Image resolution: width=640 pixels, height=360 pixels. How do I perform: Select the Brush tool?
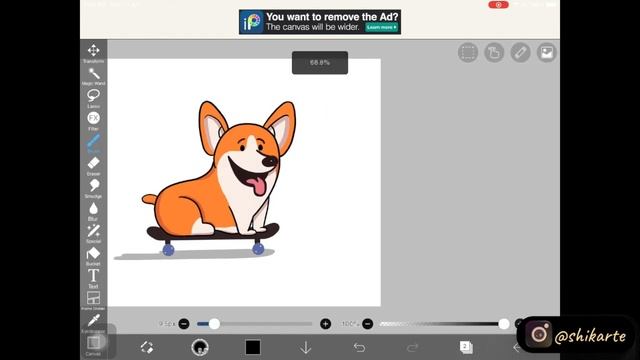click(93, 143)
